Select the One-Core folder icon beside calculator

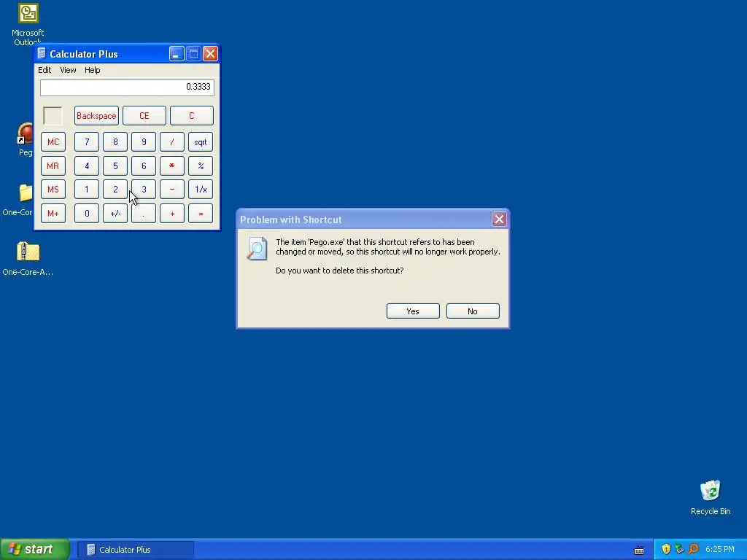click(x=26, y=192)
